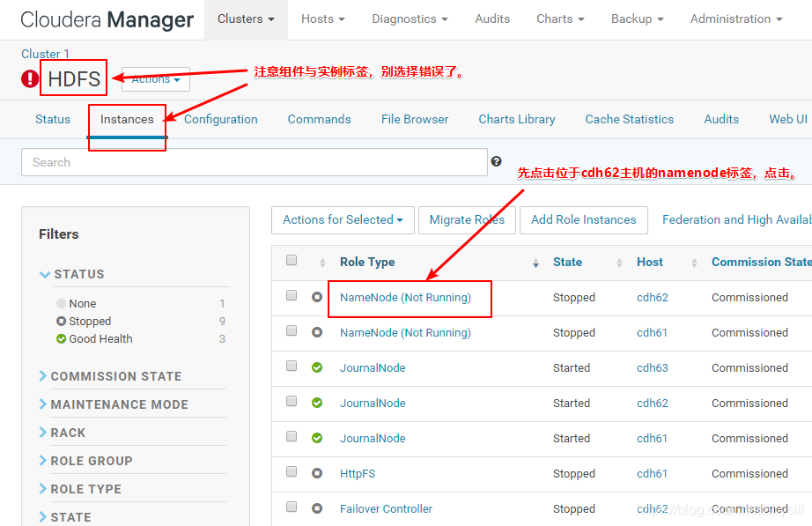Click the Stopped filter status icon
Viewport: 812px width, 526px height.
[61, 322]
